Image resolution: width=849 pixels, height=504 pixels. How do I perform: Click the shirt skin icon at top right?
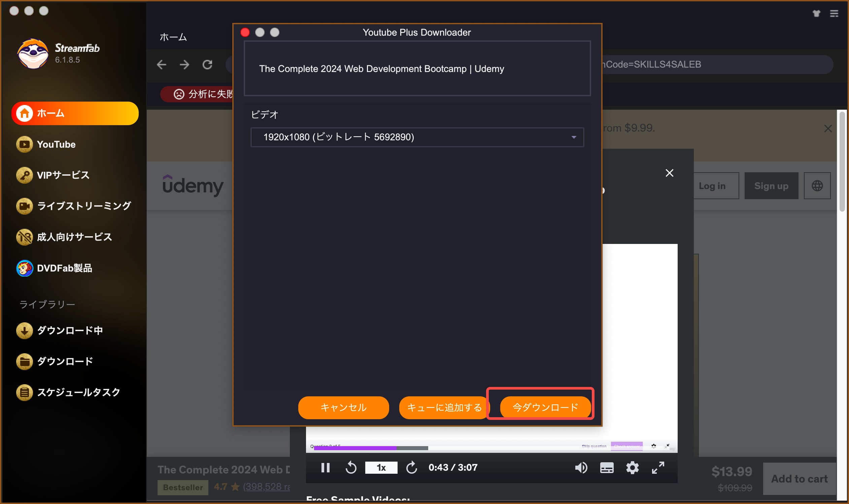tap(816, 13)
